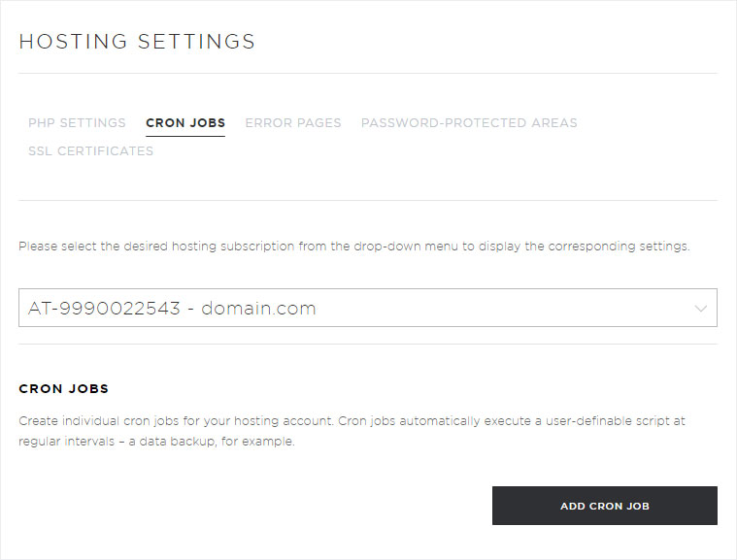
Task: Switch to the Error Pages tab
Action: point(293,123)
